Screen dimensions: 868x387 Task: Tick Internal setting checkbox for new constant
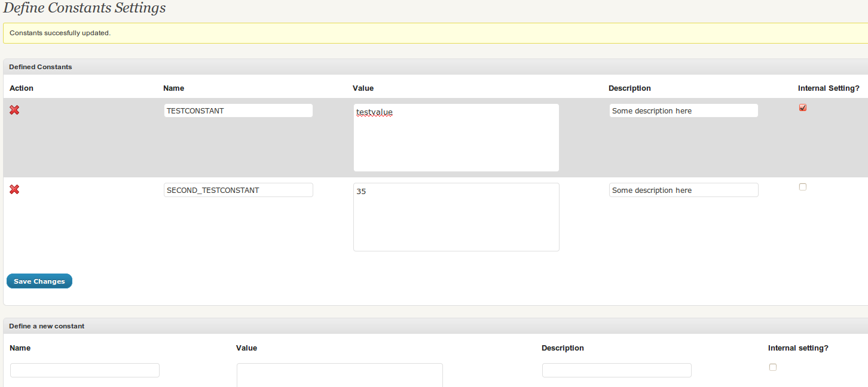point(773,367)
